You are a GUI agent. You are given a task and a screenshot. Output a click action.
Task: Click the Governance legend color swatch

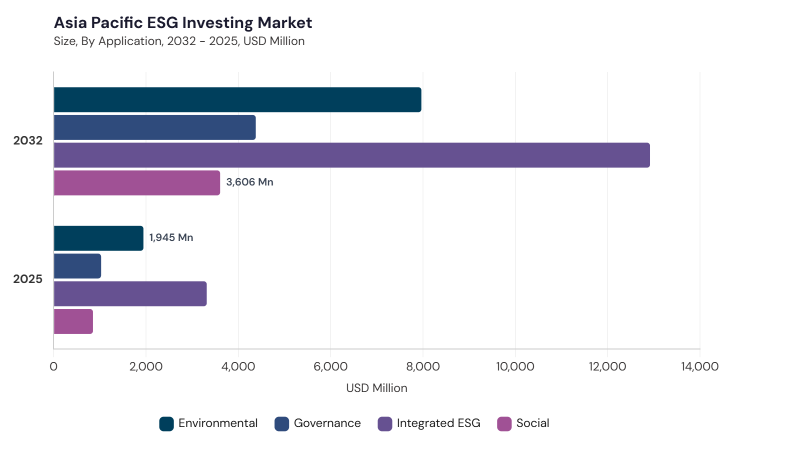pos(282,423)
